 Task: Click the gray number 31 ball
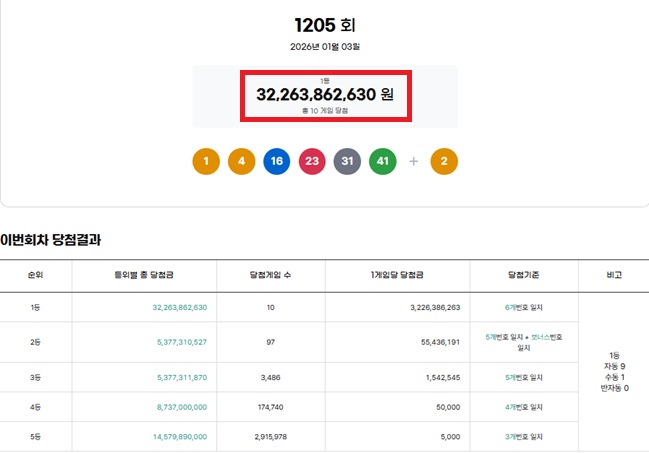(347, 160)
